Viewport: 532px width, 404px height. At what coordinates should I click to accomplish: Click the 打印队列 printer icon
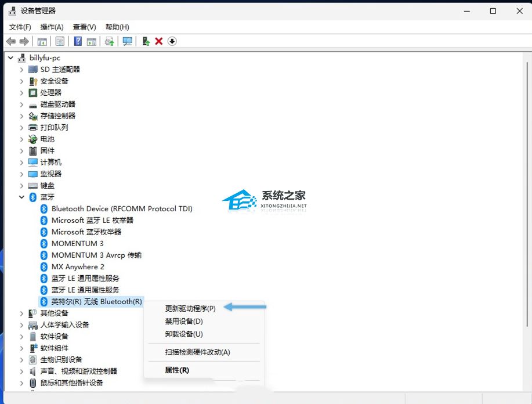tap(33, 127)
